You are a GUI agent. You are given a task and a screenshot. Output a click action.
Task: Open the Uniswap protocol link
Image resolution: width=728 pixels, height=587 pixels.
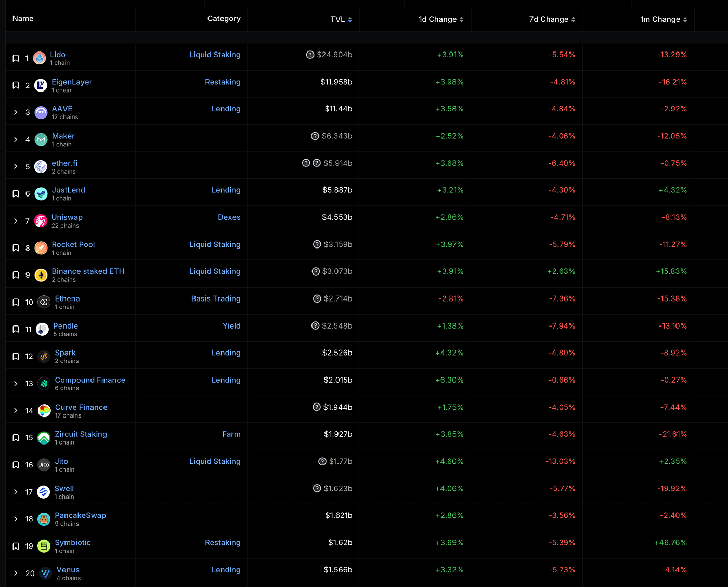point(67,217)
